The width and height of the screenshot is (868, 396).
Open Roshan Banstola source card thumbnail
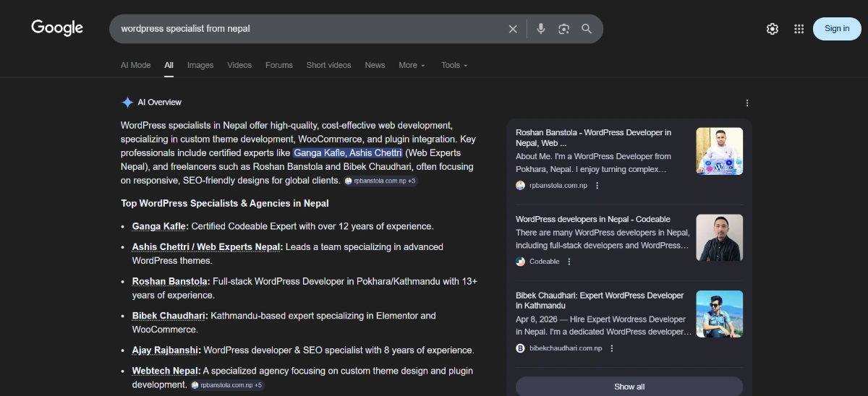719,151
